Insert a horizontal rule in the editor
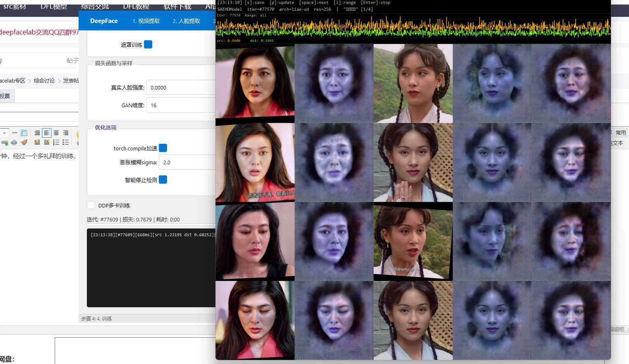Screen dimensions: 629x364 pos(14,133)
